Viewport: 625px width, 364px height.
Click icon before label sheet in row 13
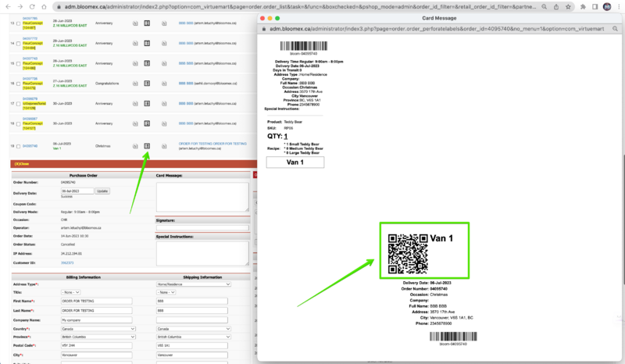point(135,23)
